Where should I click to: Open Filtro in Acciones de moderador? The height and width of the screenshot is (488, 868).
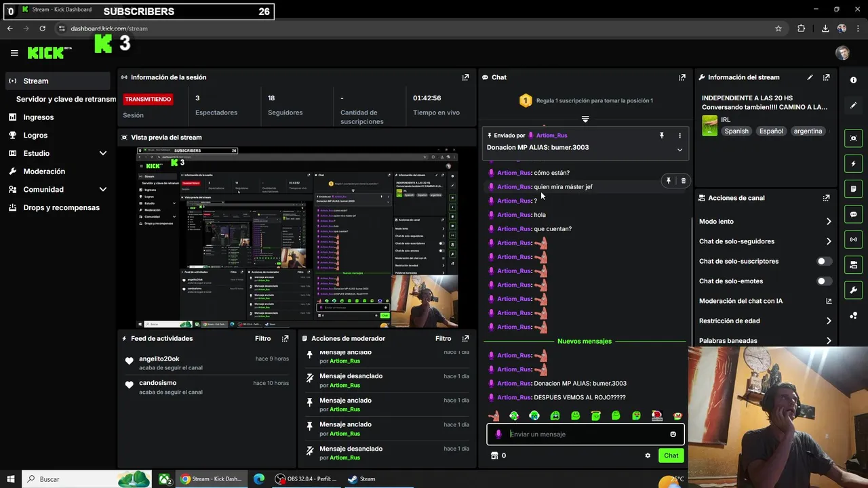point(443,338)
